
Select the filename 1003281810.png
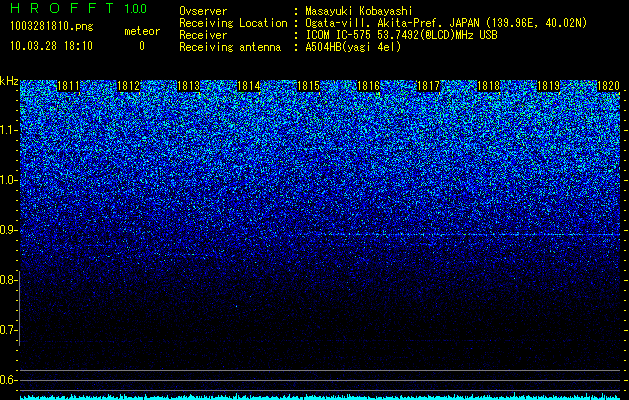tap(51, 27)
